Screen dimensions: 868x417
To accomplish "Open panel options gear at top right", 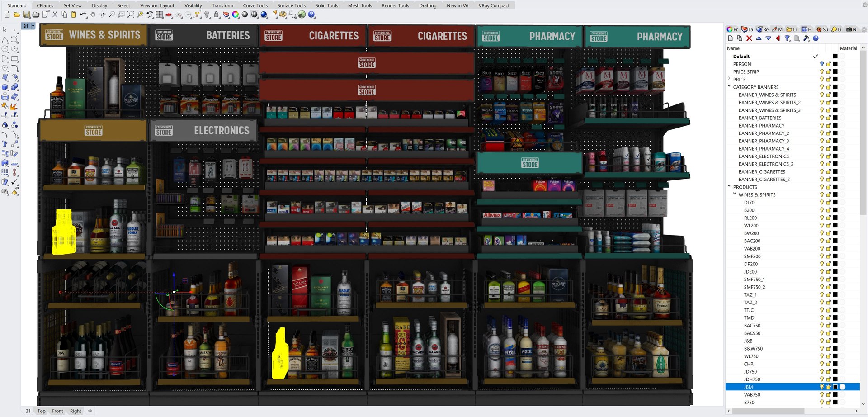I will 864,29.
